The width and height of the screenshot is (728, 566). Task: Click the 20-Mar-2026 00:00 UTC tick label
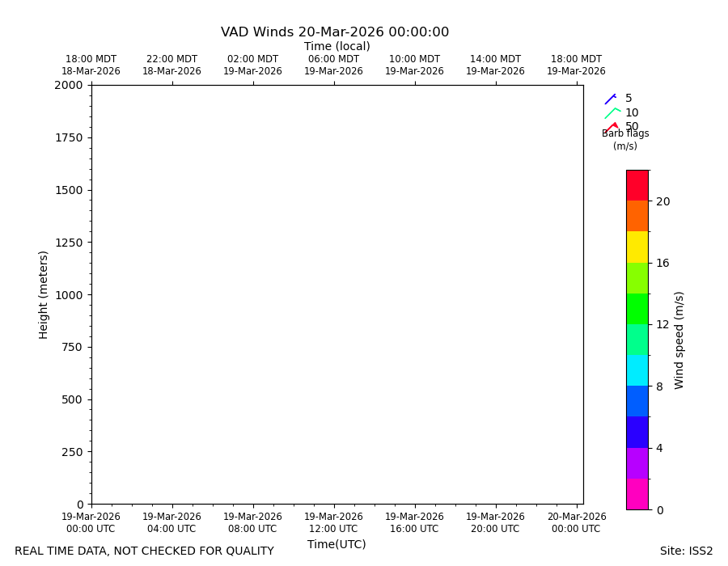[x=577, y=522]
